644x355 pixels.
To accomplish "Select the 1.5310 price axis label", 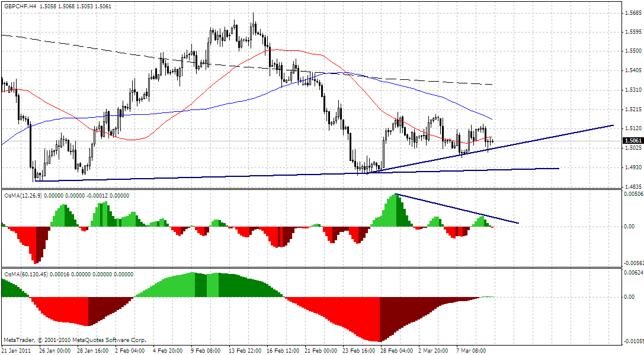I will pos(633,90).
